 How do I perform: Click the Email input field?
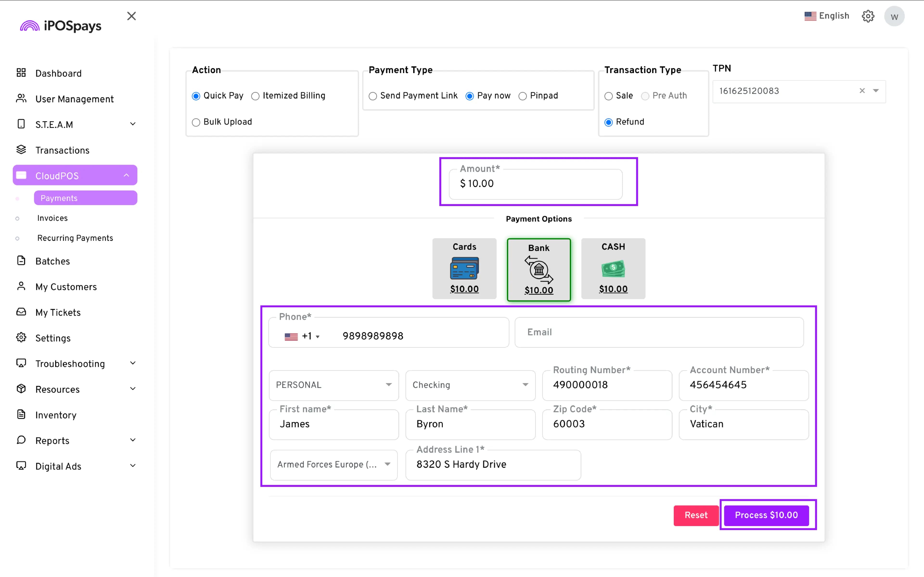pyautogui.click(x=659, y=332)
